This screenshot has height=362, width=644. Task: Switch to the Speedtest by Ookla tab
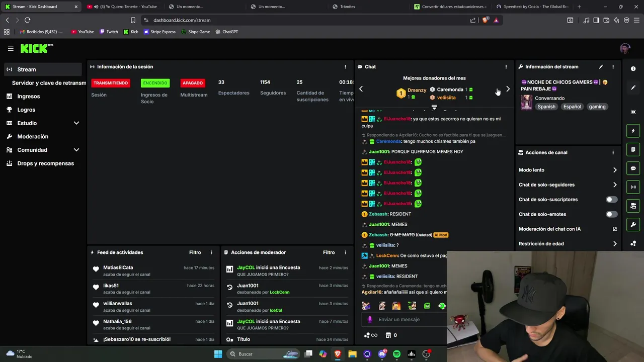pos(532,7)
